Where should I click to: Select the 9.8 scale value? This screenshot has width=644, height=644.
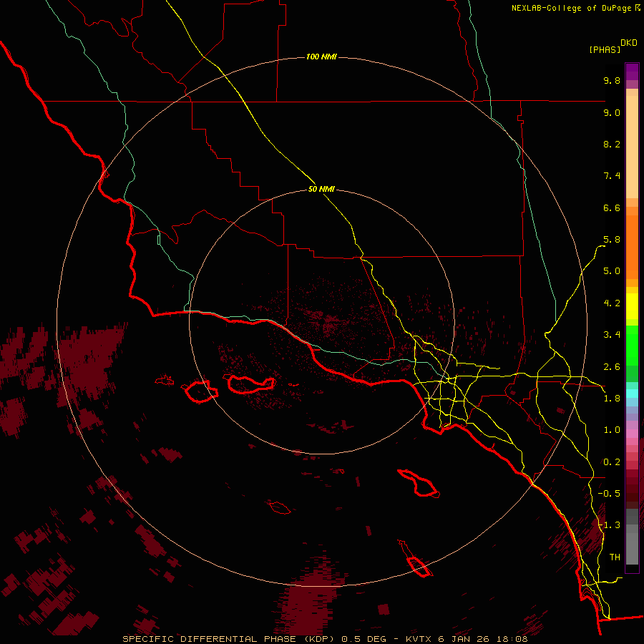[612, 80]
